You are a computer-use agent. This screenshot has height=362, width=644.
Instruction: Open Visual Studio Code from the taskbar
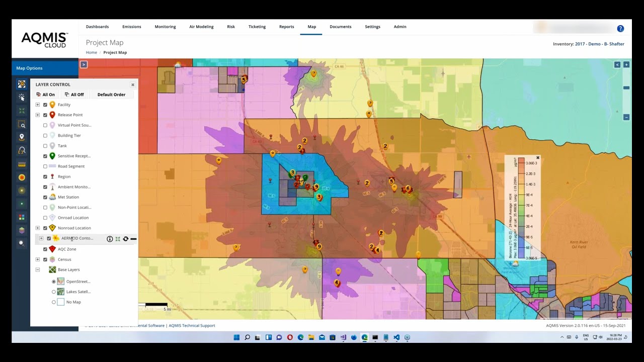pos(396,337)
